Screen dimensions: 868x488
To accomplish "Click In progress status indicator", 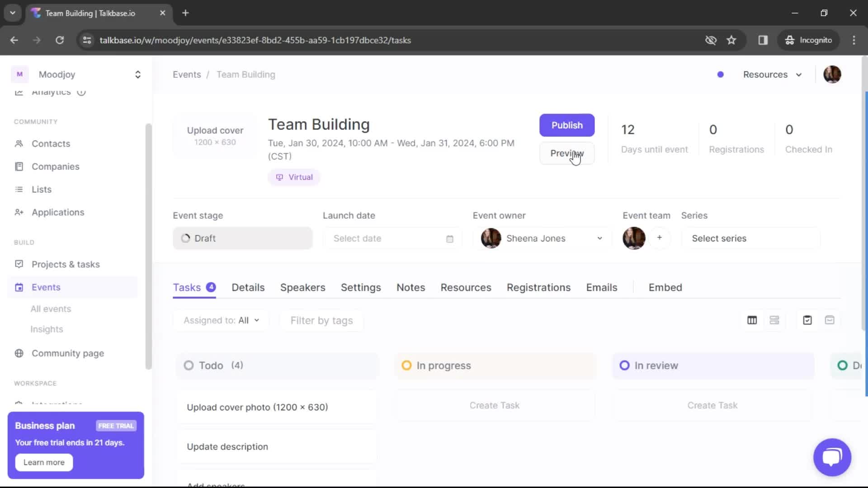I will tap(406, 365).
